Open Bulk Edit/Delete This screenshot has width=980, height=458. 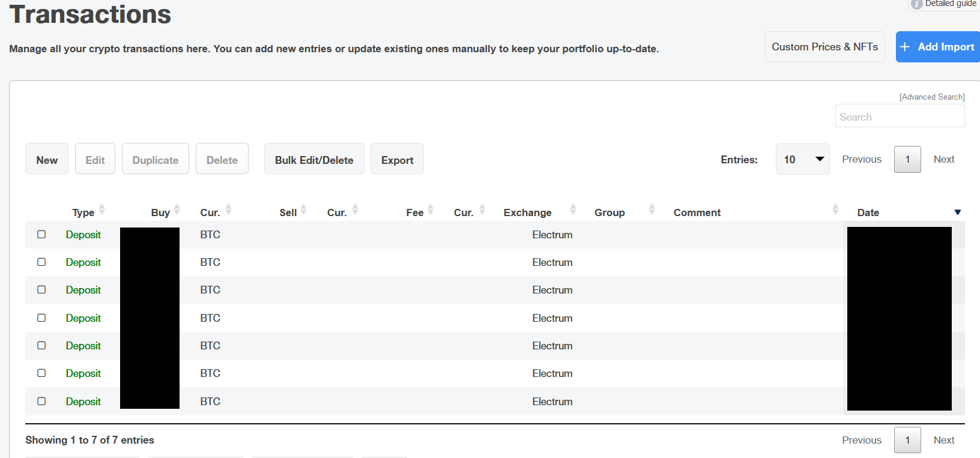[314, 158]
